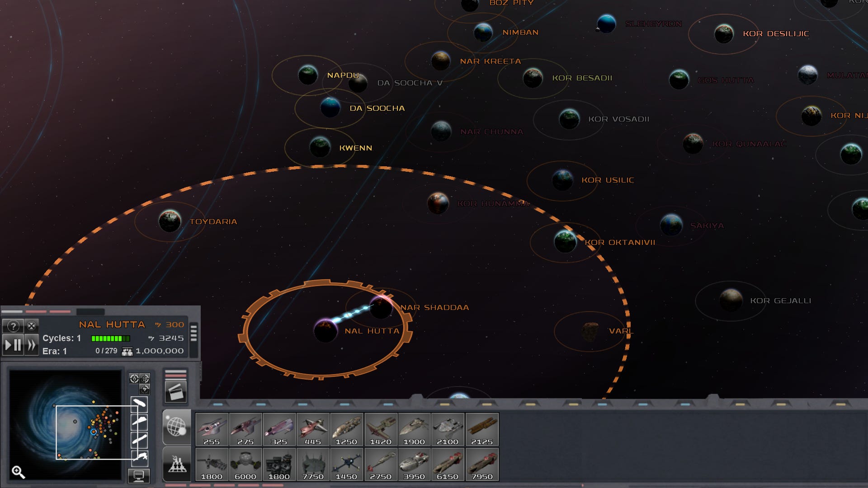Queue the 1250-credit corvette

346,429
